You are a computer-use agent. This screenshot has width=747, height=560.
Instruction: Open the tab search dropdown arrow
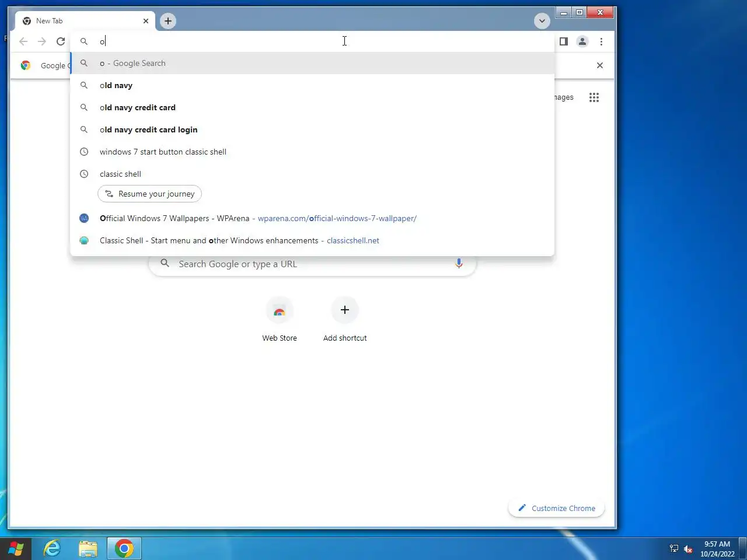[x=542, y=21]
